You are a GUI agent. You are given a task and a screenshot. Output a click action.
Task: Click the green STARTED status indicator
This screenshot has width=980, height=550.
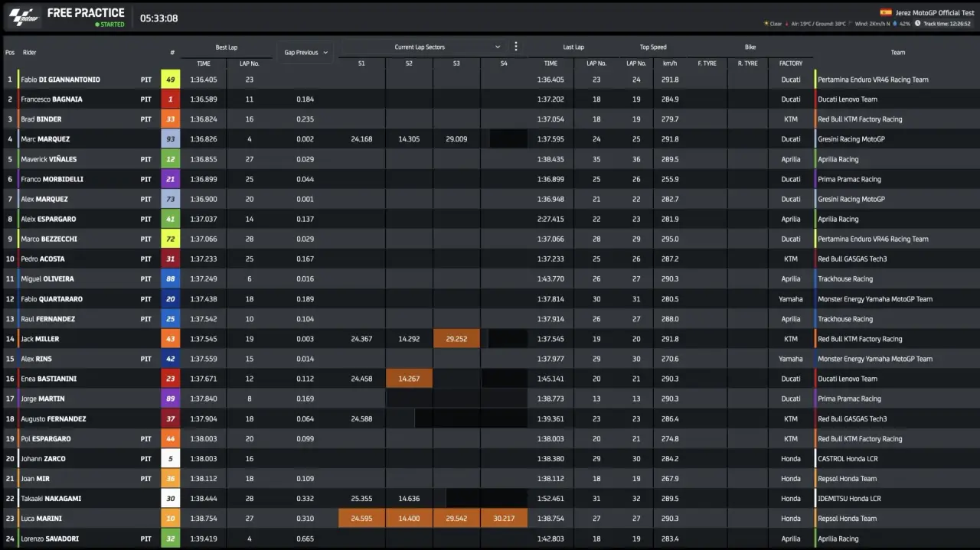(109, 24)
